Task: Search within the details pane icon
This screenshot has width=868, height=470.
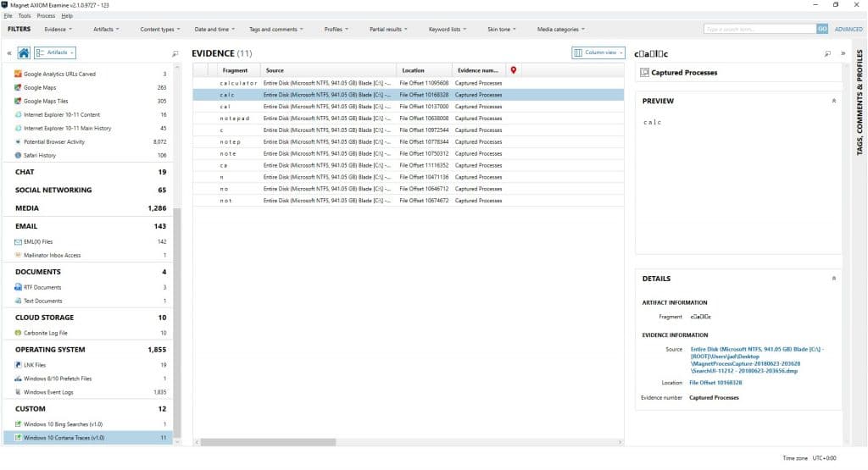Action: point(827,53)
